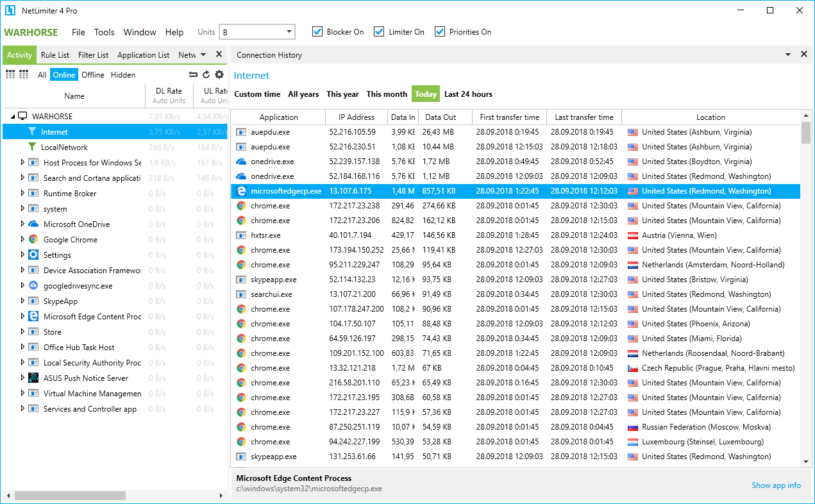Open the Units dropdown
Screen dimensions: 815x504
289,31
